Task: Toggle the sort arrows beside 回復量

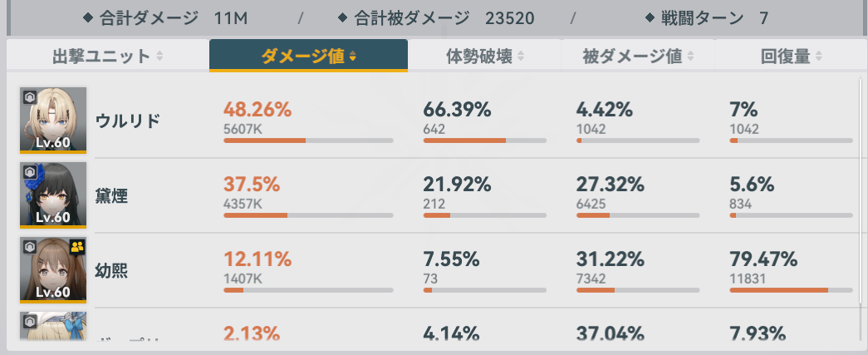Action: 819,57
